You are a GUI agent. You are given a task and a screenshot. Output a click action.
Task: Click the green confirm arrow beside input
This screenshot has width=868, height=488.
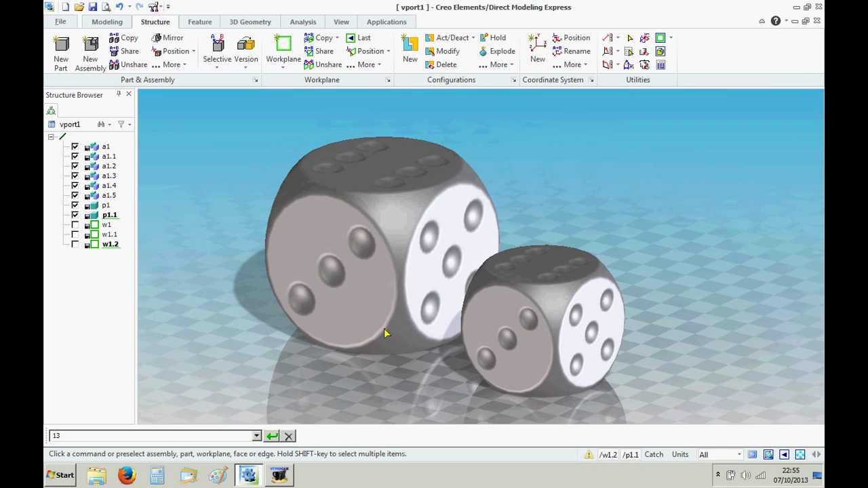272,436
